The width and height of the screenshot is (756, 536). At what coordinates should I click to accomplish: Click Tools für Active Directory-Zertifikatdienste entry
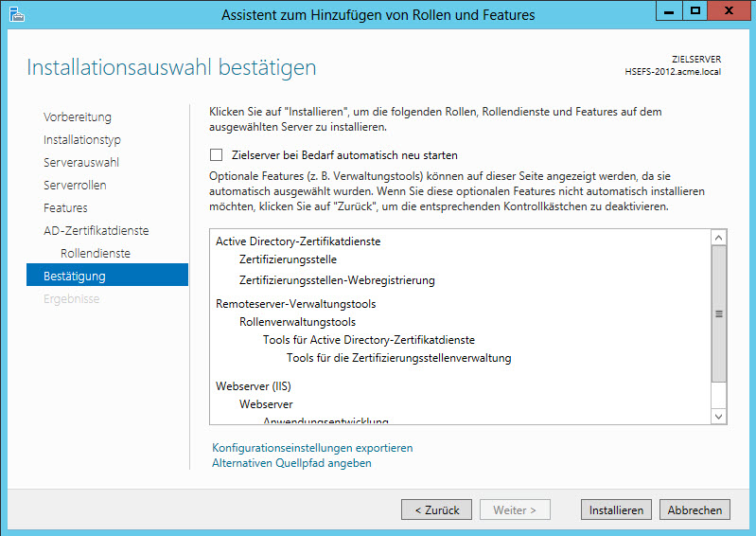(369, 340)
